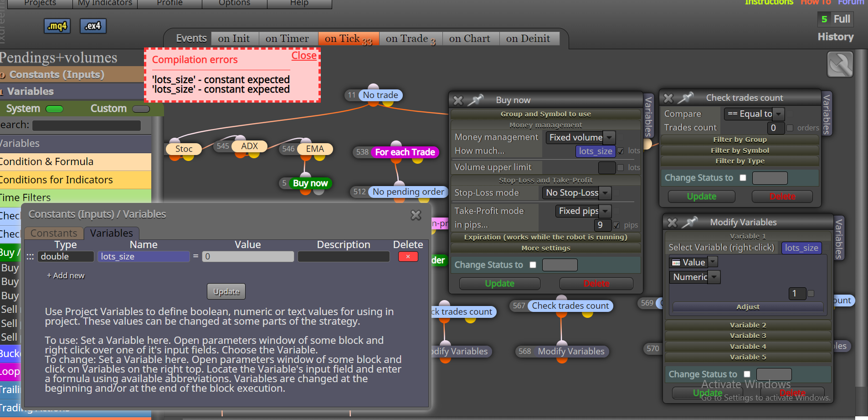Select the For each Trade block
The height and width of the screenshot is (420, 868).
click(405, 152)
